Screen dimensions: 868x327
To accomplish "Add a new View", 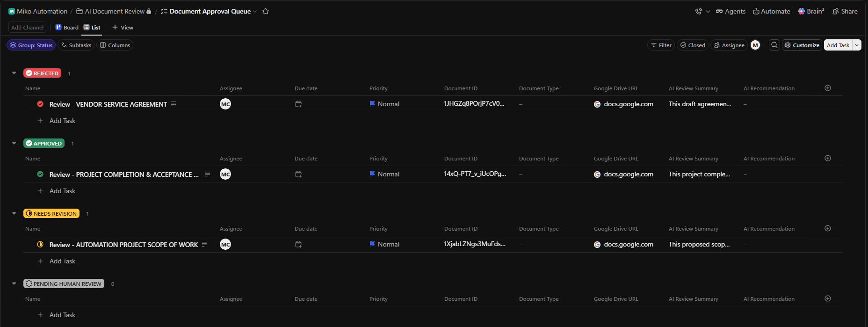I will (x=123, y=27).
